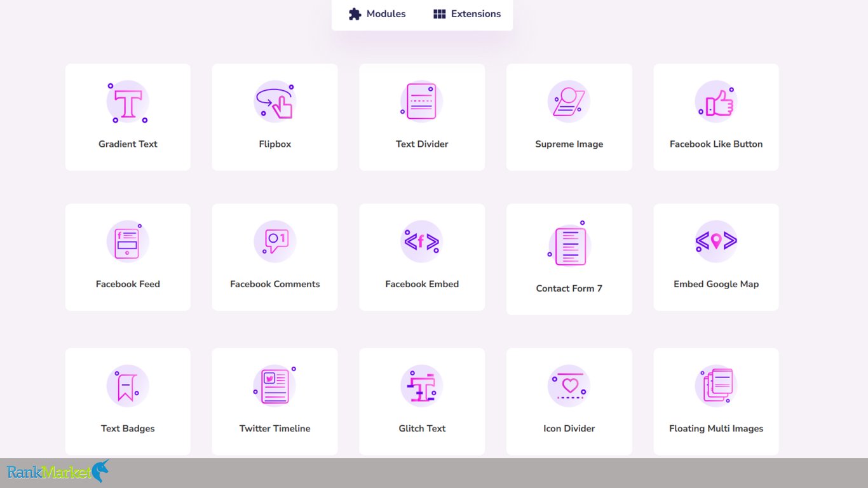Click the Floating Multi Images icon
This screenshot has width=868, height=488.
coord(715,386)
